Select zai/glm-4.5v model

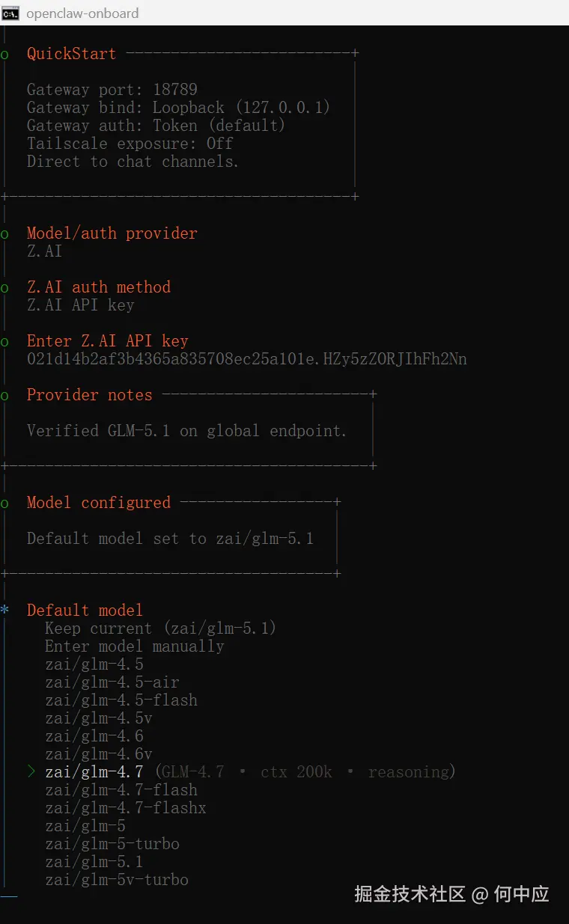98,718
